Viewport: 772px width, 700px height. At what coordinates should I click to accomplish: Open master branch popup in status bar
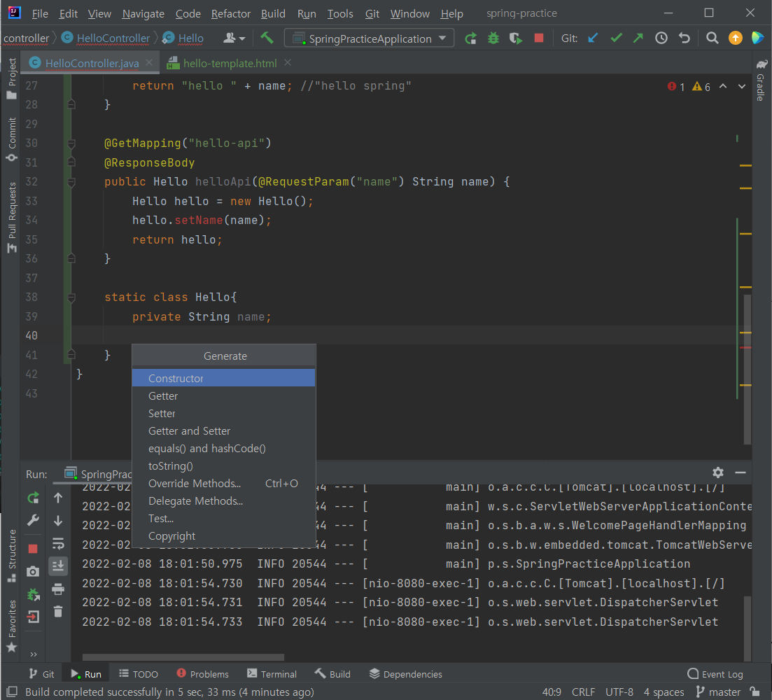point(718,692)
